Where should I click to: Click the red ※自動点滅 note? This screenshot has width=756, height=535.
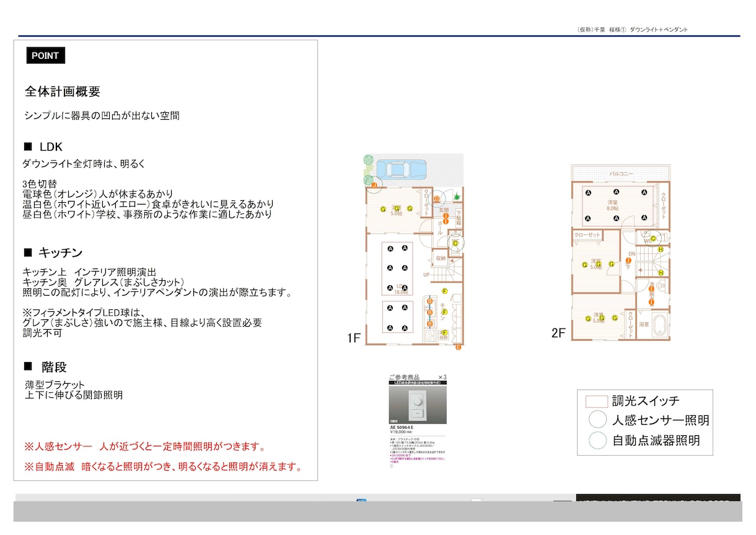163,467
